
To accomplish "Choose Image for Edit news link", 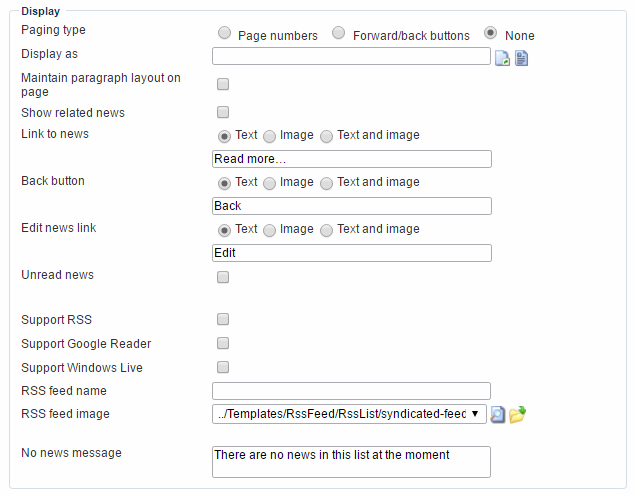I will click(x=270, y=230).
